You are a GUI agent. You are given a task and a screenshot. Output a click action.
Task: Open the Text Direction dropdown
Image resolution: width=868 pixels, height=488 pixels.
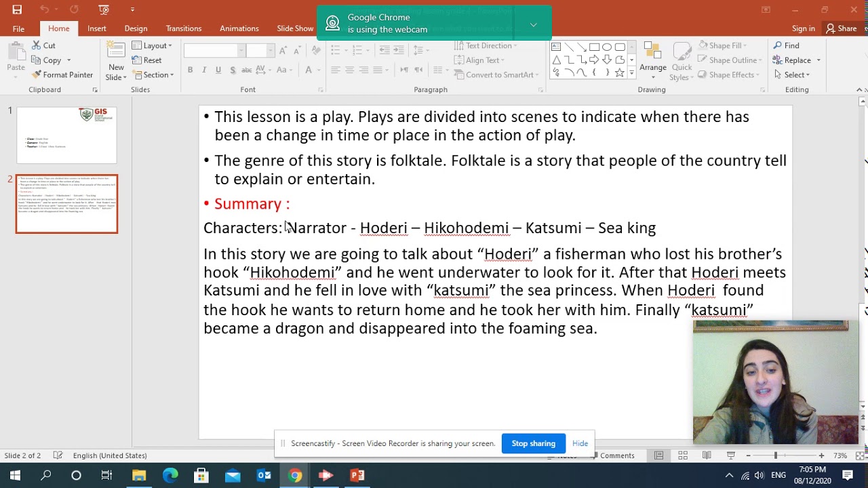click(486, 45)
